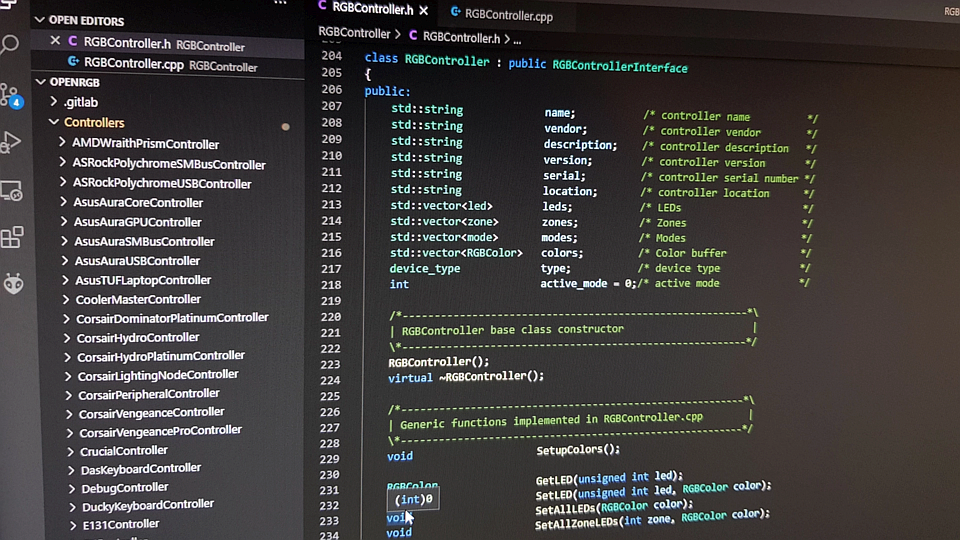Close RGBController.h in Open Editors list
Image resolution: width=960 pixels, height=540 pixels.
point(55,40)
